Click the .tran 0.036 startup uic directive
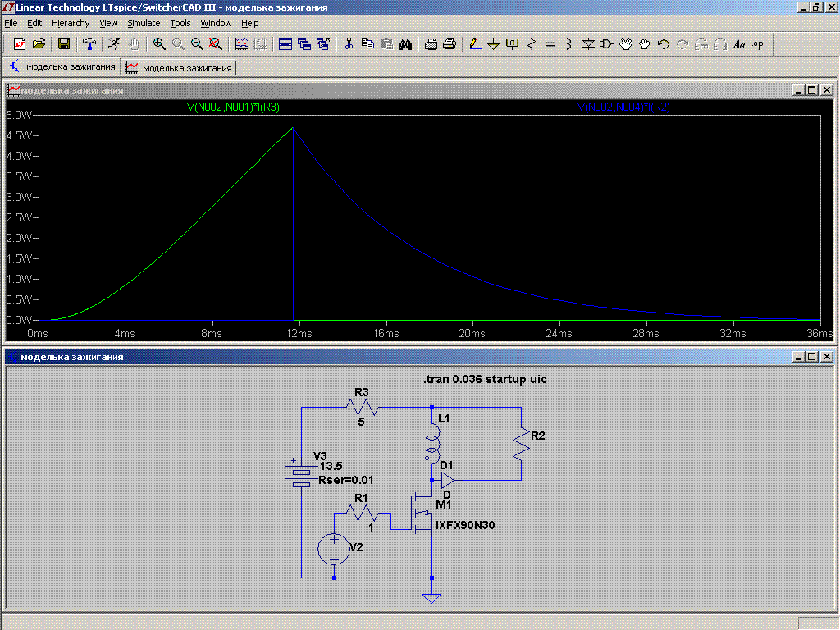 click(x=484, y=380)
